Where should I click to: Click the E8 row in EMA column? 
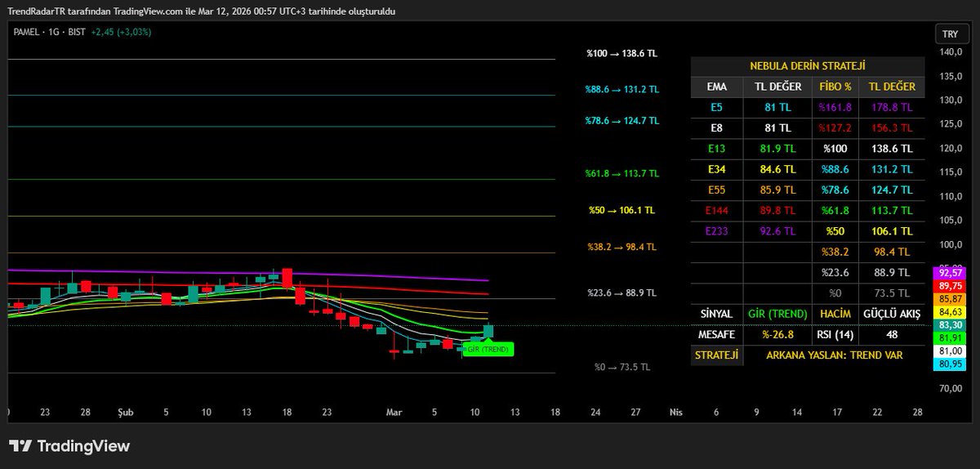(x=717, y=127)
